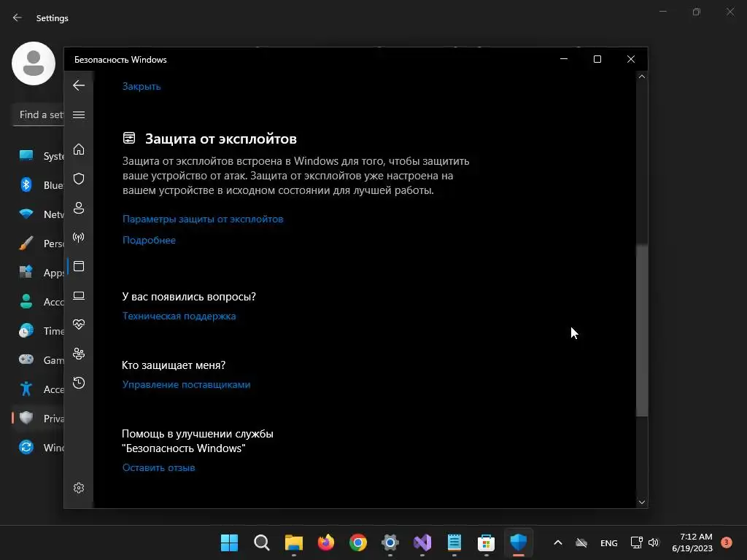Screen dimensions: 747x560
Task: Open Device performance & health heart icon
Action: pos(79,324)
